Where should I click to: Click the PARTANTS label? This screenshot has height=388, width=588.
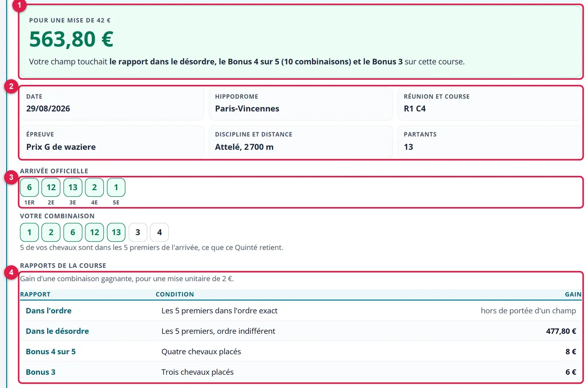(420, 134)
